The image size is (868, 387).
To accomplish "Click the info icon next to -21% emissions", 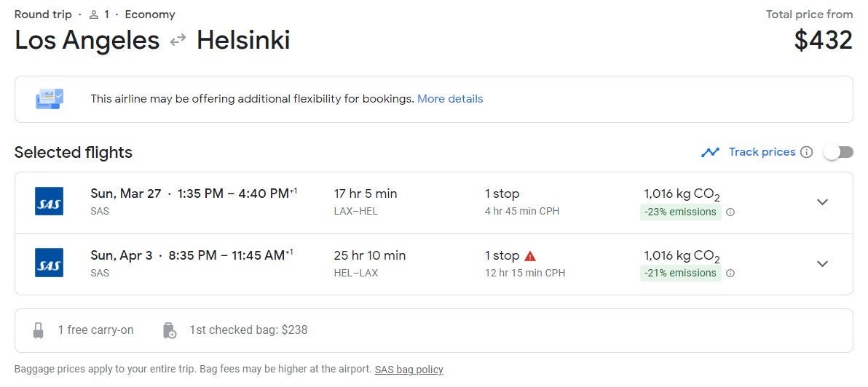I will tap(730, 274).
